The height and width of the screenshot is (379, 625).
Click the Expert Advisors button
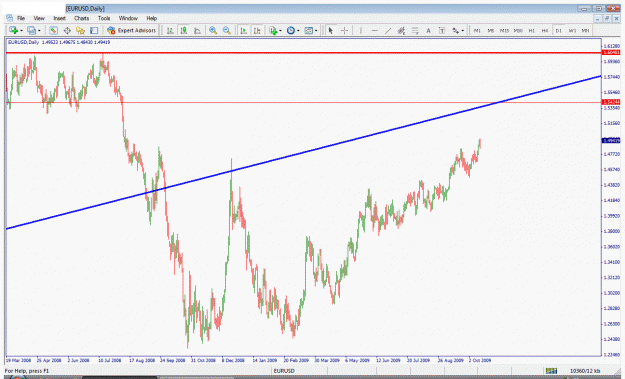pos(131,30)
